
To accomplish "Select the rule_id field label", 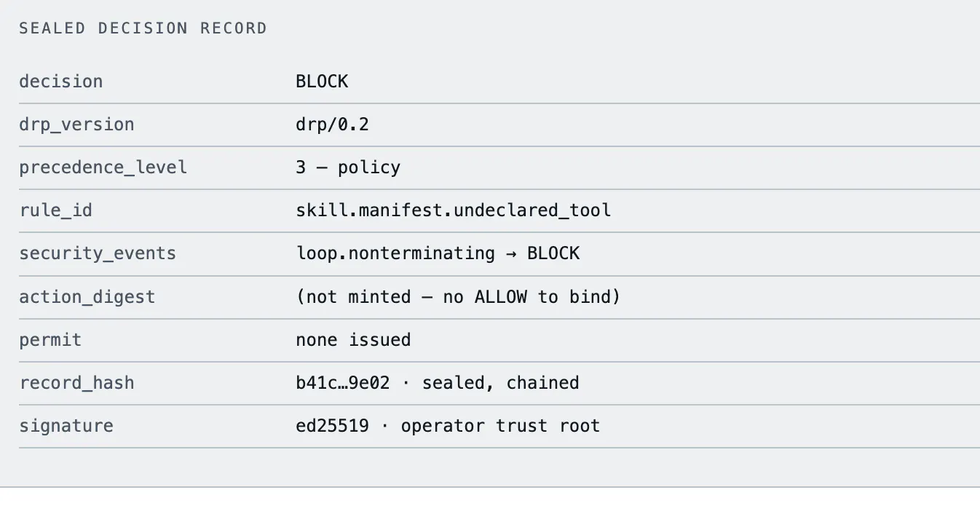I will click(x=55, y=210).
